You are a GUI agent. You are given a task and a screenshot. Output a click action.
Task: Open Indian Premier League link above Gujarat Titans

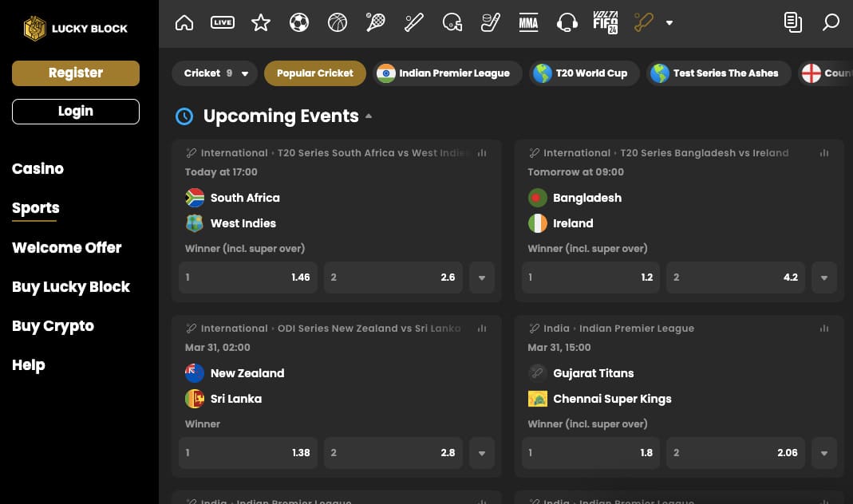[x=637, y=329]
